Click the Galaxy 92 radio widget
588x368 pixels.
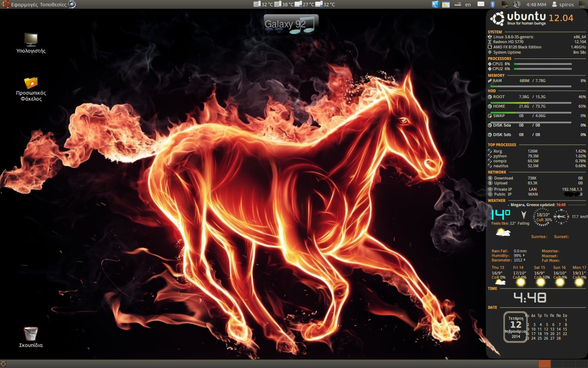291,24
